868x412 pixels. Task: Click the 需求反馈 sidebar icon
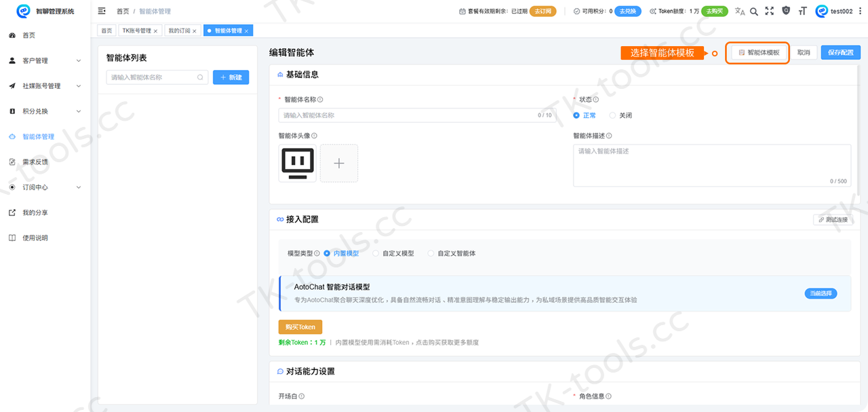12,162
